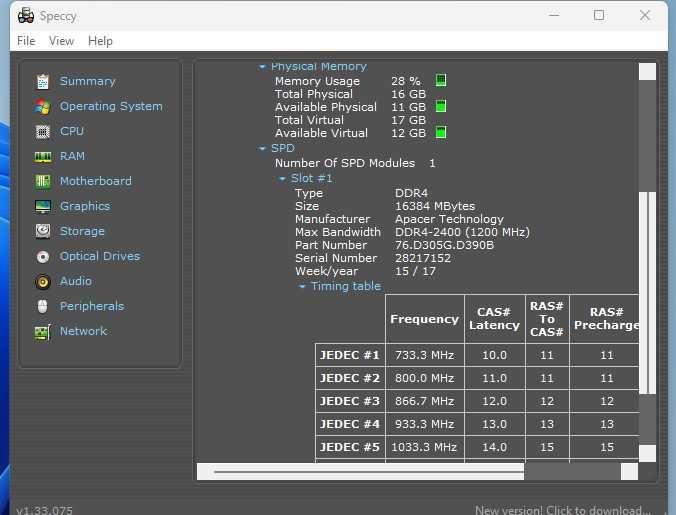Click the serial number 28217152
Screen dimensions: 676x515
tap(423, 258)
